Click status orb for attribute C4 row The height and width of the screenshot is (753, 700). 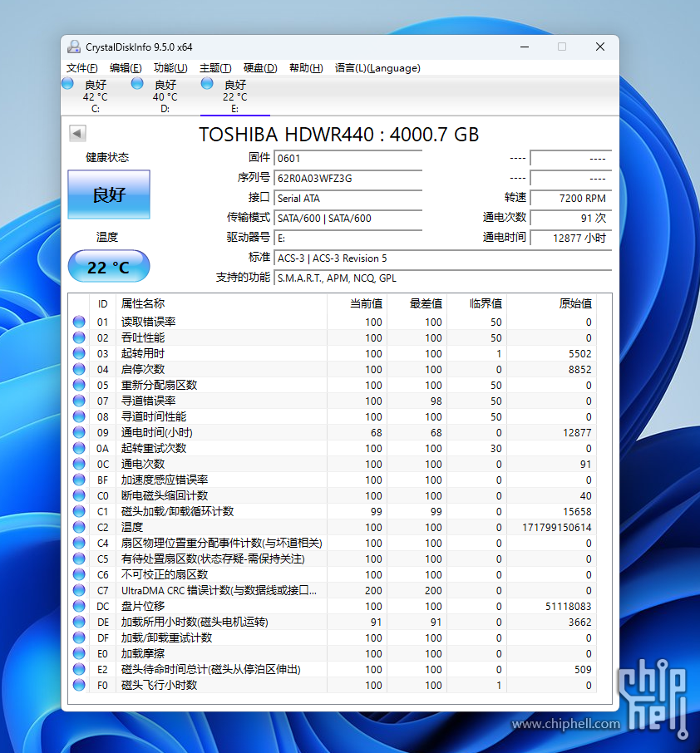click(x=79, y=543)
